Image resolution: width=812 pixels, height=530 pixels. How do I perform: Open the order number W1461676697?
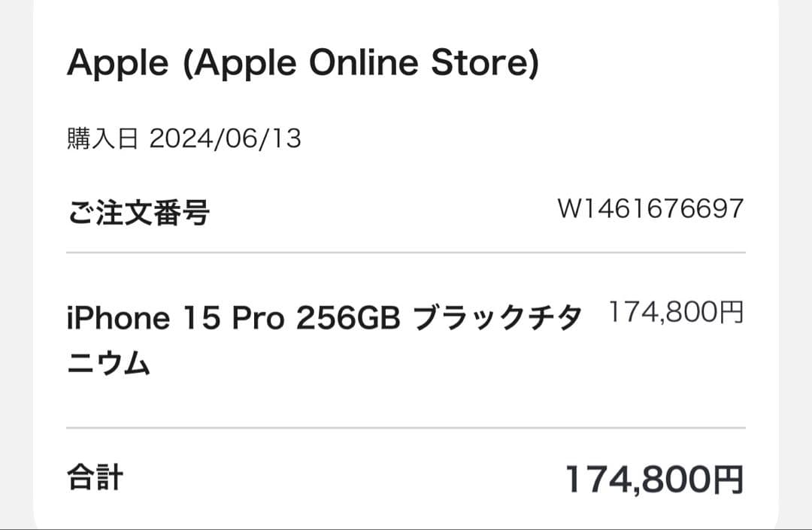point(650,208)
